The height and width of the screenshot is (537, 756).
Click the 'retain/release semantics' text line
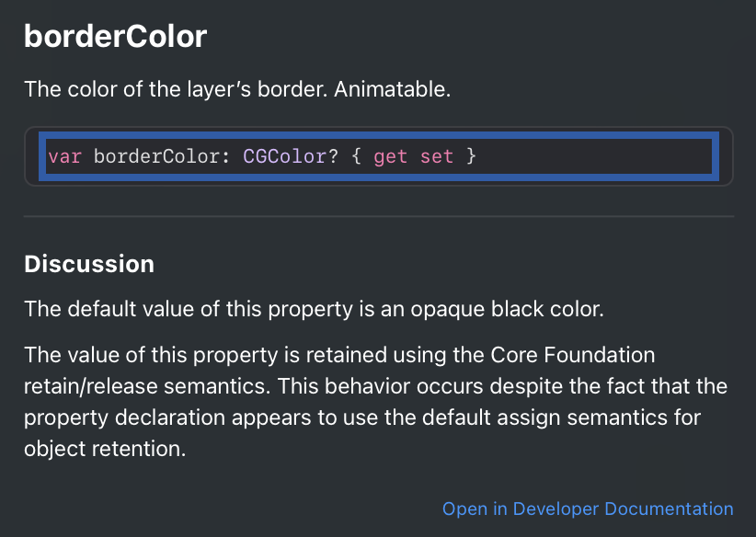375,386
